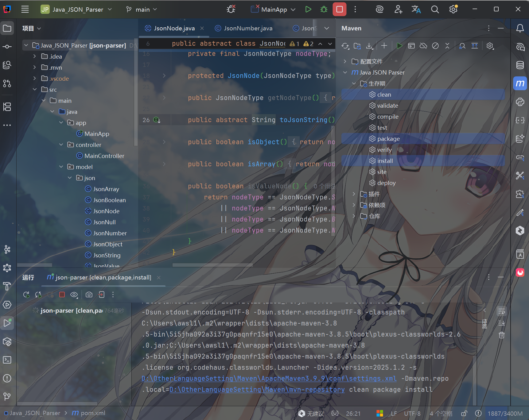The height and width of the screenshot is (420, 529).
Task: Collapse the src folder
Action: point(35,89)
